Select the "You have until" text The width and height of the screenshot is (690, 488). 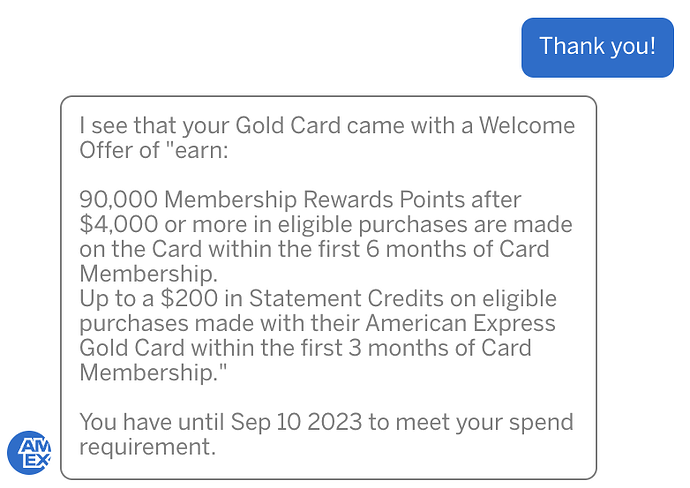pos(151,421)
